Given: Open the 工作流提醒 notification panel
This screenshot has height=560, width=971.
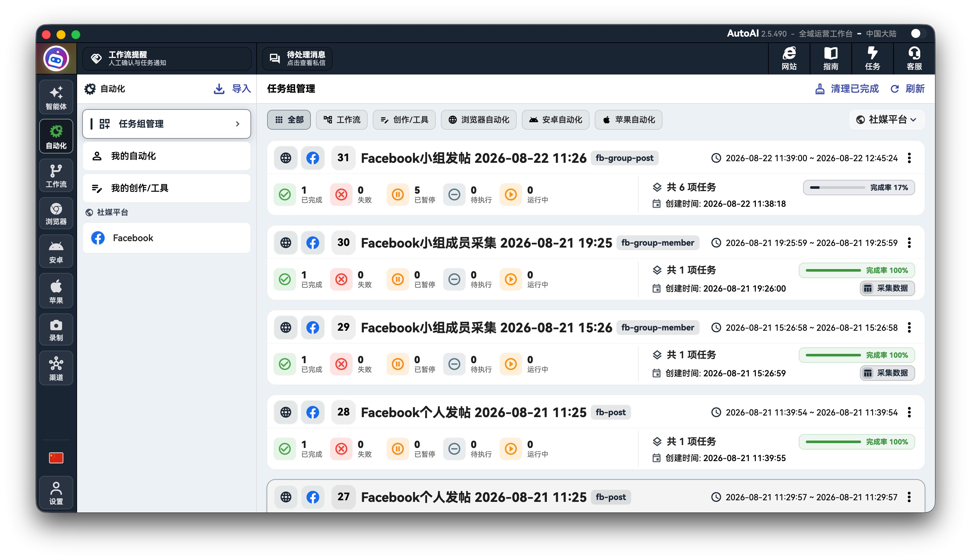Looking at the screenshot, I should (x=167, y=58).
